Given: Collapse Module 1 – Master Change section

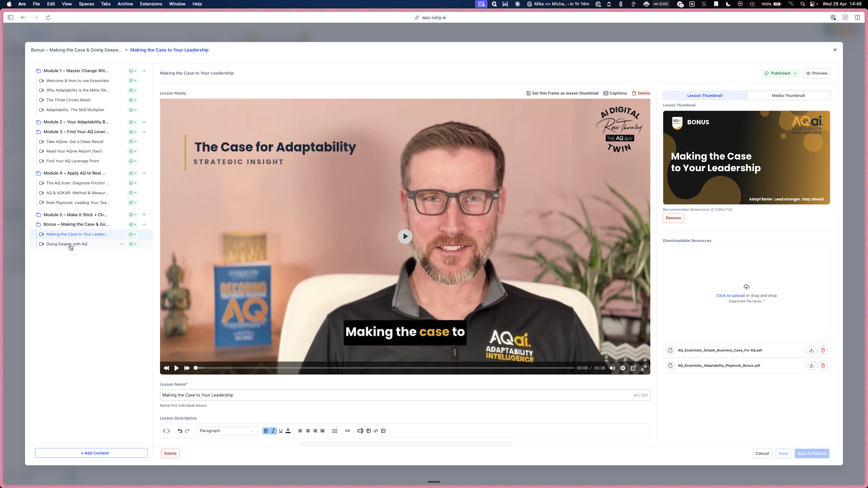Looking at the screenshot, I should point(144,71).
